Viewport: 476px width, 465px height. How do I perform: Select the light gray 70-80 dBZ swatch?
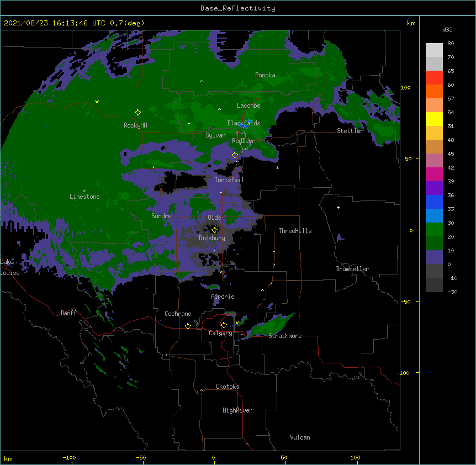coord(434,50)
